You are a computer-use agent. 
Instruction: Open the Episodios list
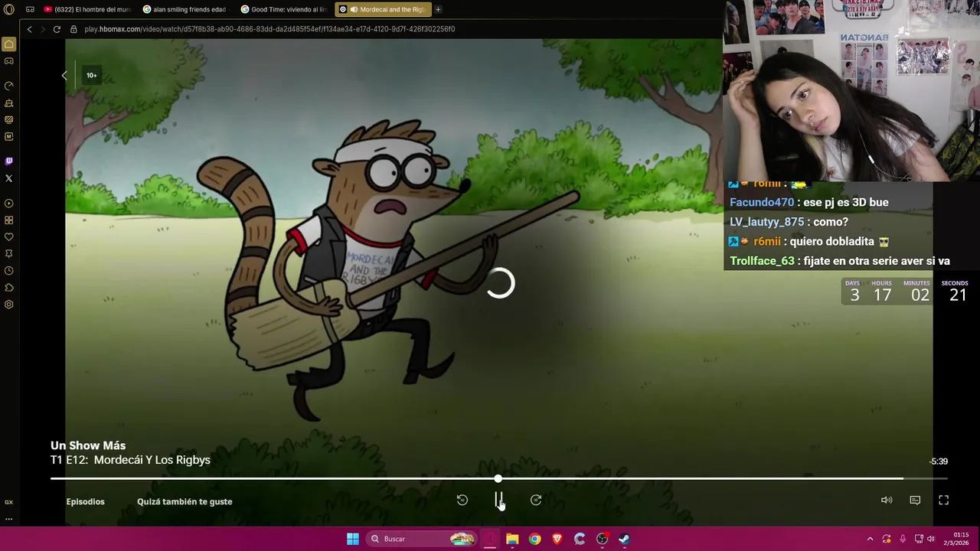click(x=86, y=501)
